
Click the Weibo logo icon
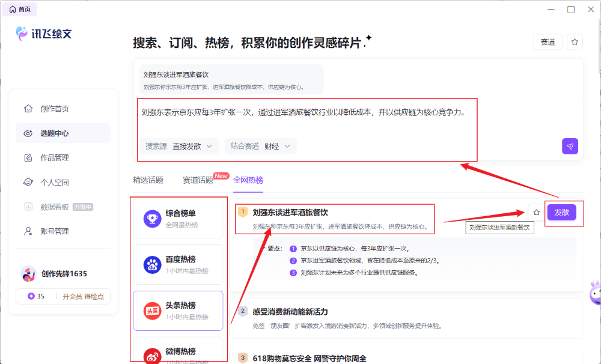pos(152,356)
